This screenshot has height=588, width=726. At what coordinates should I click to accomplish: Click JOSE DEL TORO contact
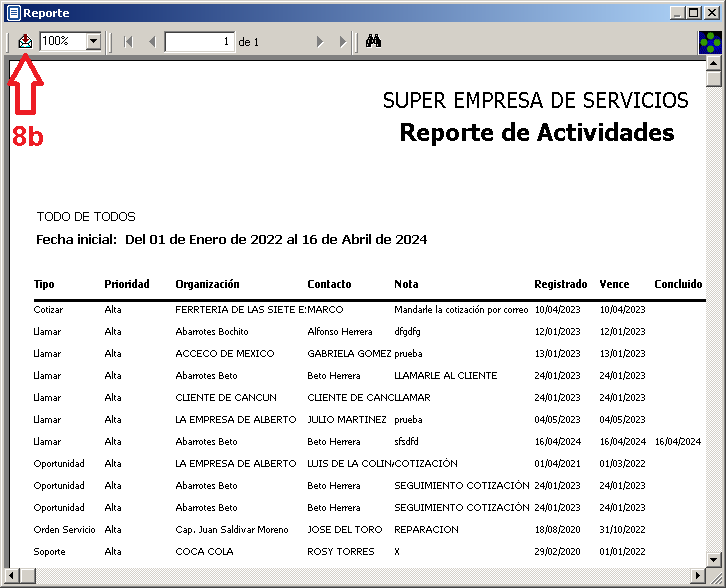[x=344, y=529]
